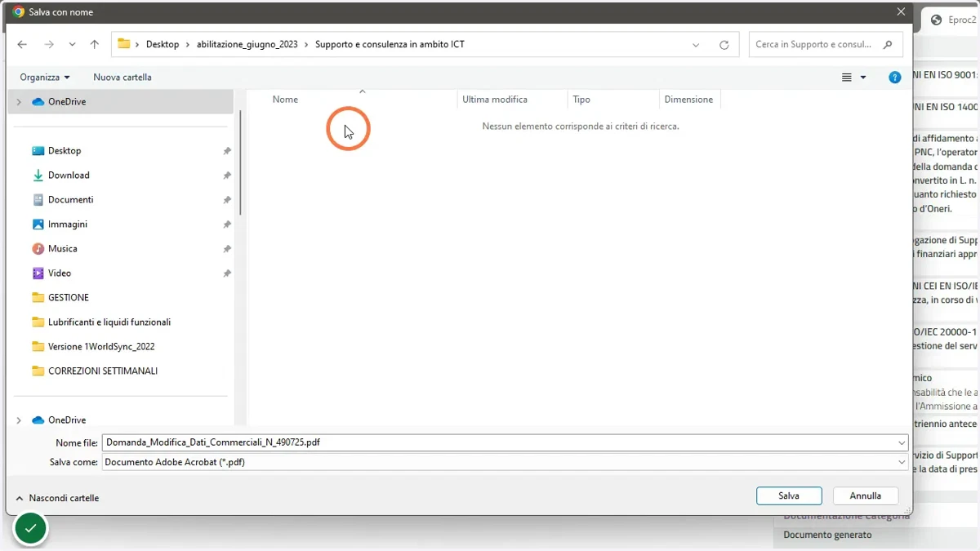Open Immagini in quick access
Image resolution: width=980 pixels, height=551 pixels.
pos(68,224)
